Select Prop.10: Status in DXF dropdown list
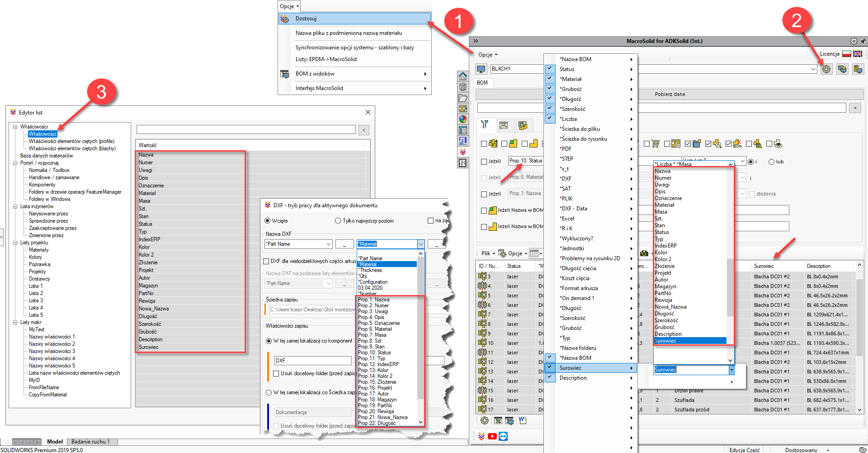The height and width of the screenshot is (453, 868). click(x=387, y=353)
